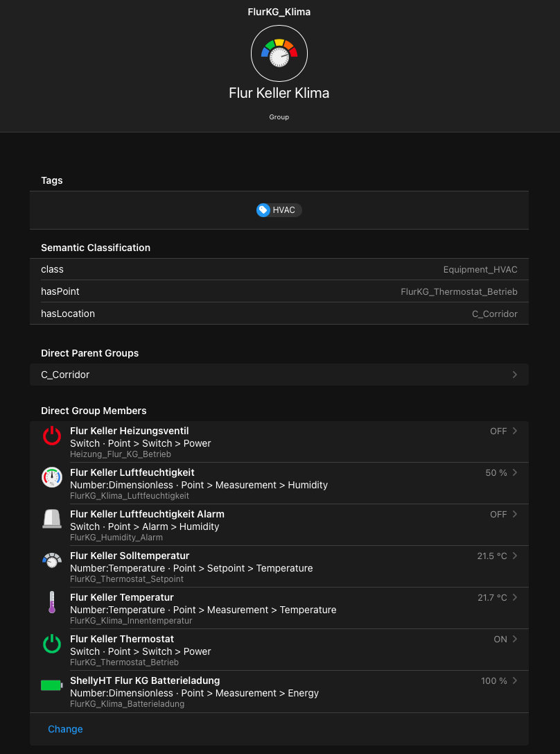Click the humidity gauge icon for Luftfeuchtigkeit
Image resolution: width=560 pixels, height=754 pixels.
coord(52,477)
